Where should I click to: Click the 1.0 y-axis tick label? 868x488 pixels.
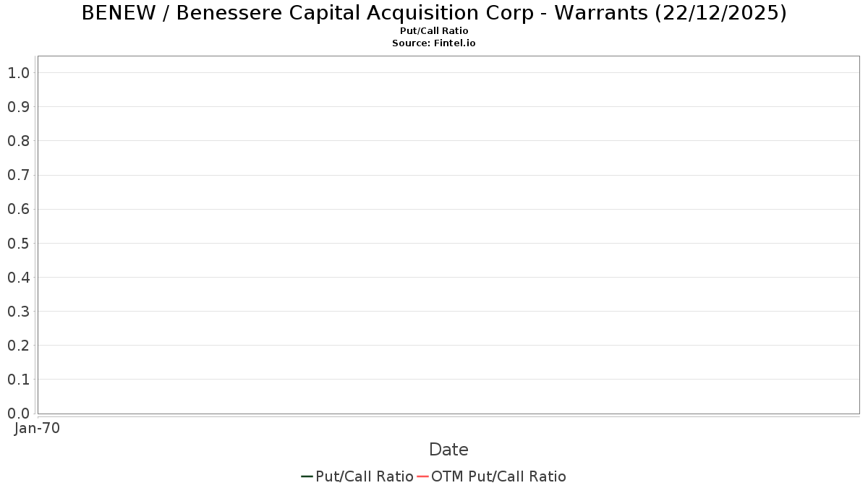(18, 73)
